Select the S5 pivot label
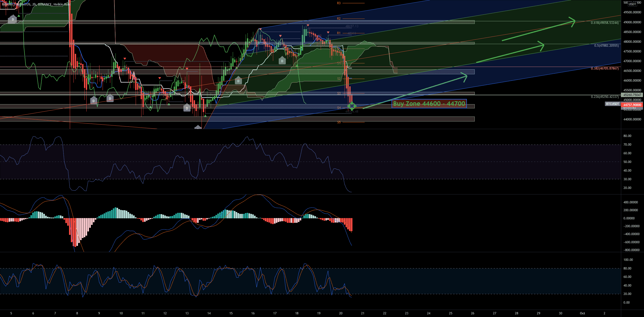Screen dimensions: 644x317 (339, 122)
